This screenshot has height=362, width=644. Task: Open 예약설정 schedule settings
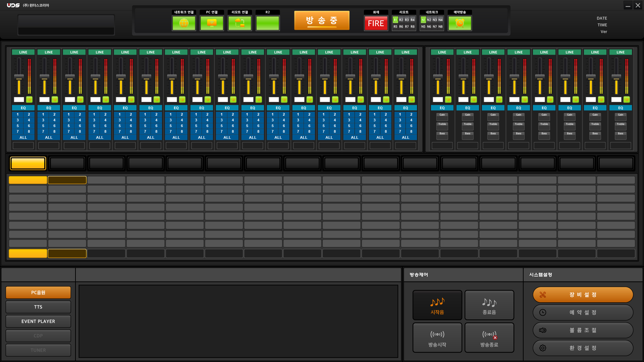pyautogui.click(x=583, y=312)
